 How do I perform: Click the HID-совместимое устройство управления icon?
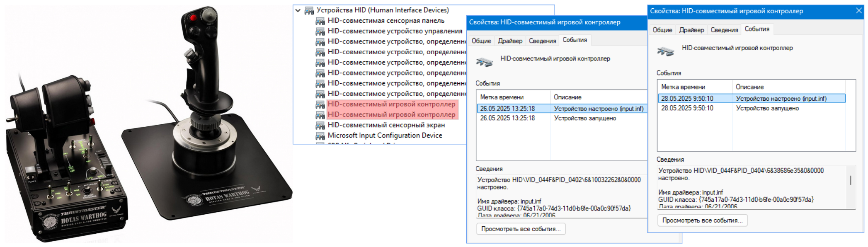[320, 31]
